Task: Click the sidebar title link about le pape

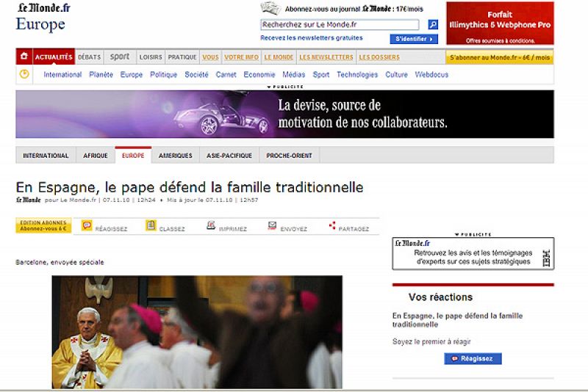Action: (457, 320)
